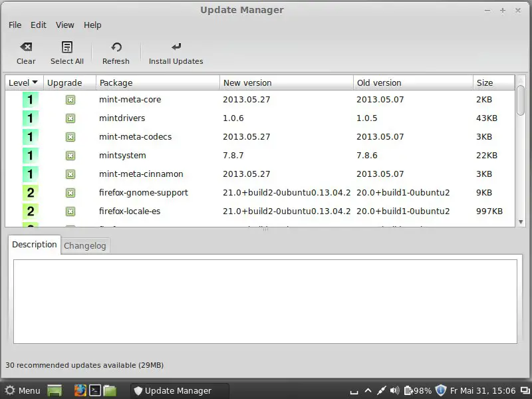The width and height of the screenshot is (532, 399).
Task: Click the window list icon at the right end of the panel
Action: 525,391
